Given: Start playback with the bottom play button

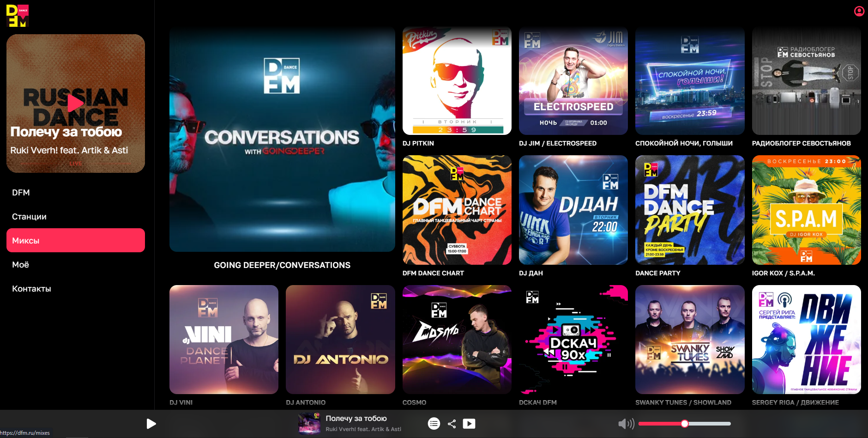Looking at the screenshot, I should coord(151,424).
